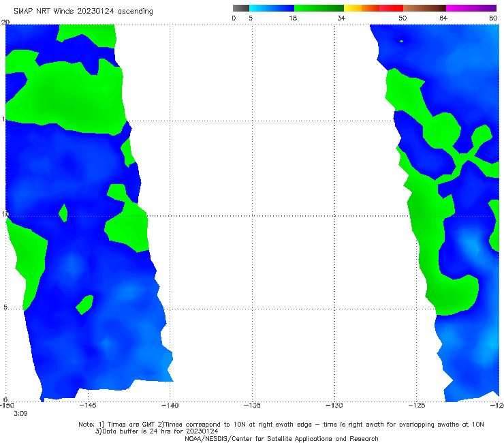Viewport: 504px width, 443px height.
Task: Click the blue 5-18 colorbar segment
Action: (x=272, y=8)
